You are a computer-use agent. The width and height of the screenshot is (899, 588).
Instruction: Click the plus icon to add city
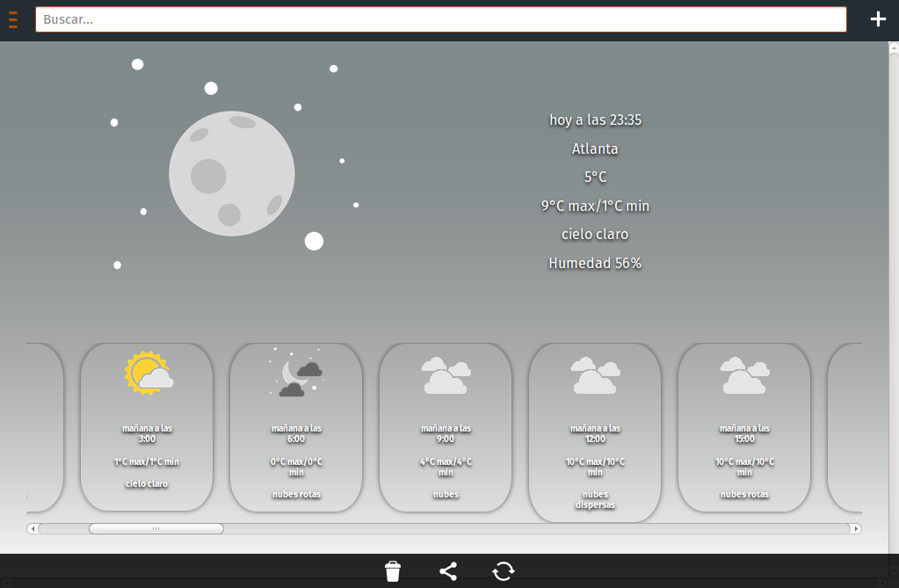878,19
